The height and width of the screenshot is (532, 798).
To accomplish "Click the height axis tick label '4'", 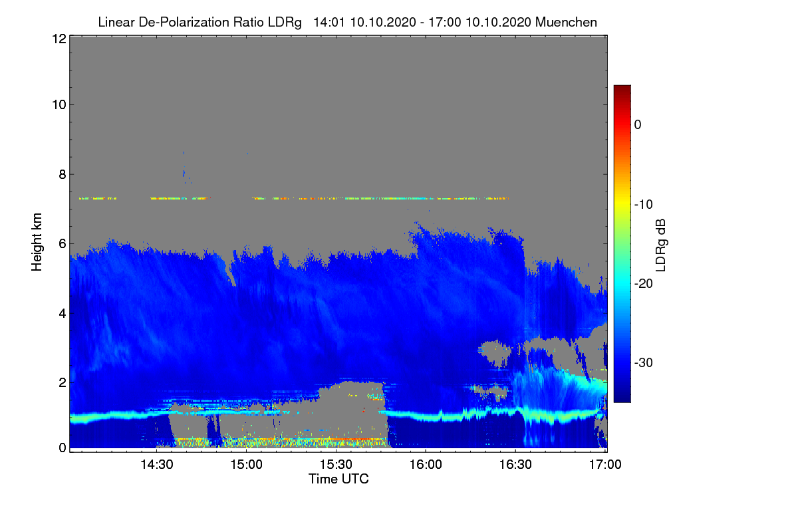I will (62, 313).
